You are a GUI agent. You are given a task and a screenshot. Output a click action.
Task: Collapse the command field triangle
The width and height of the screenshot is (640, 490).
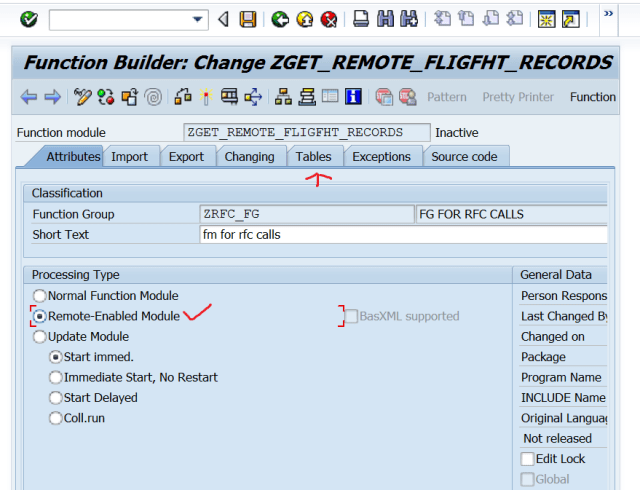pyautogui.click(x=223, y=19)
